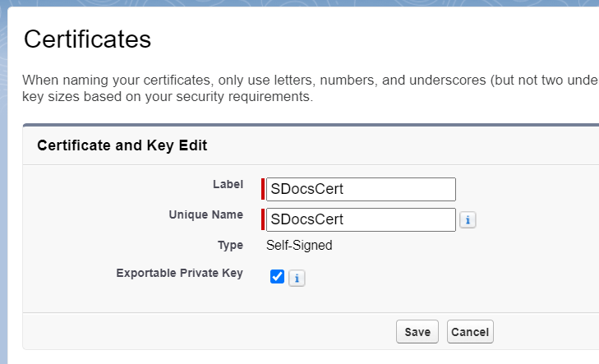Click the "key sizes based on" description line

pyautogui.click(x=168, y=97)
